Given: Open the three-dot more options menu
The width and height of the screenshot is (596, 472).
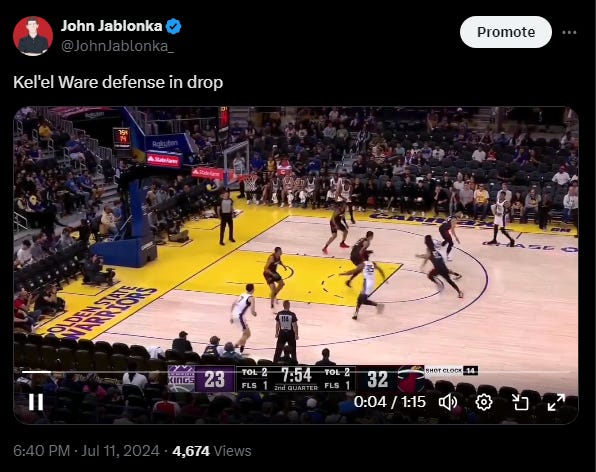Looking at the screenshot, I should coord(569,33).
